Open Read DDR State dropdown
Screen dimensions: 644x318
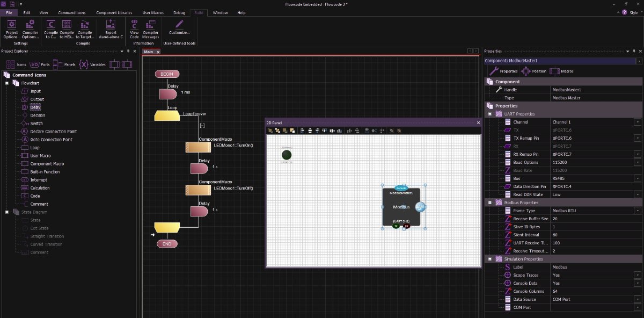pyautogui.click(x=638, y=194)
